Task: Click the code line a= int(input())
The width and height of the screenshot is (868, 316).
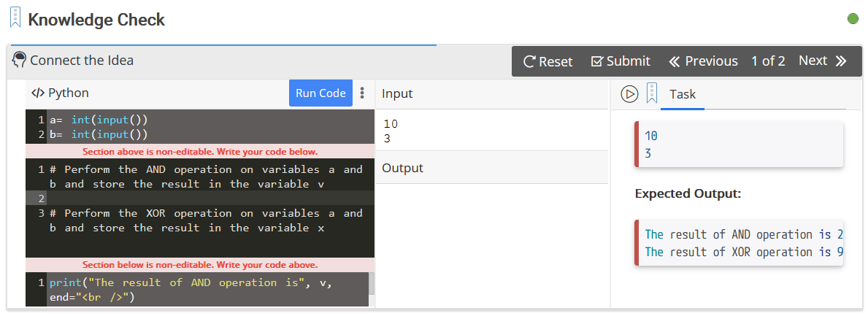Action: 99,120
